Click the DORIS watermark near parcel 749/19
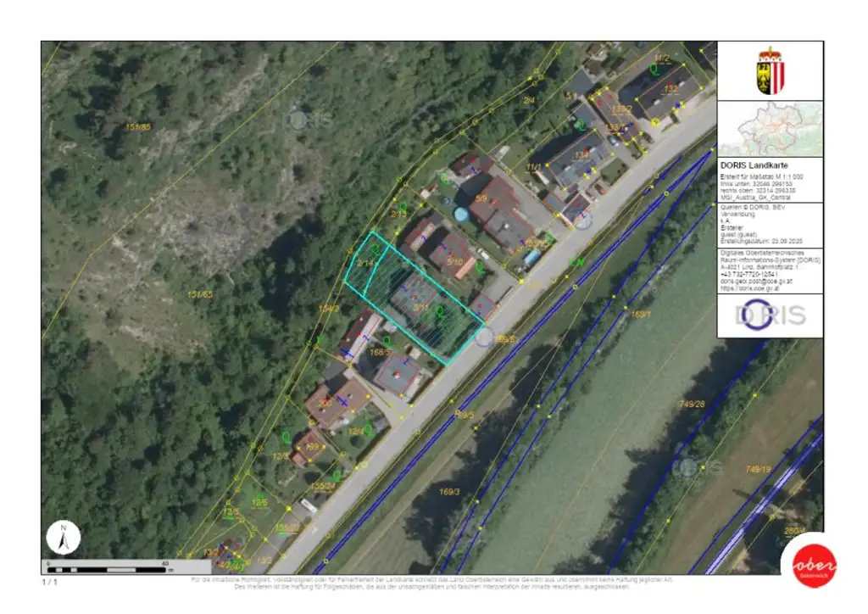868x614 pixels. [697, 467]
